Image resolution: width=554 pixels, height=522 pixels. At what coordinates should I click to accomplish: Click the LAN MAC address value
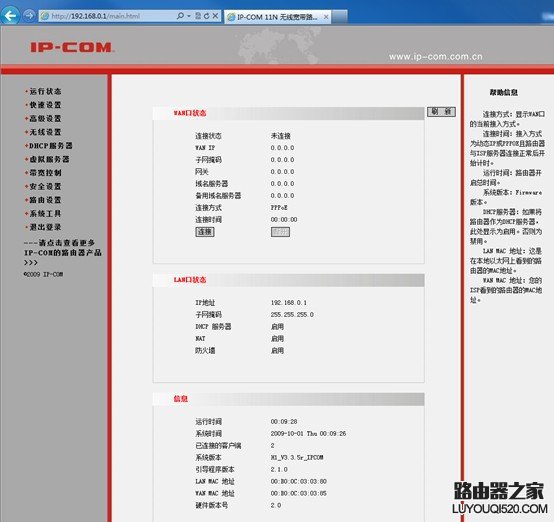click(x=299, y=481)
